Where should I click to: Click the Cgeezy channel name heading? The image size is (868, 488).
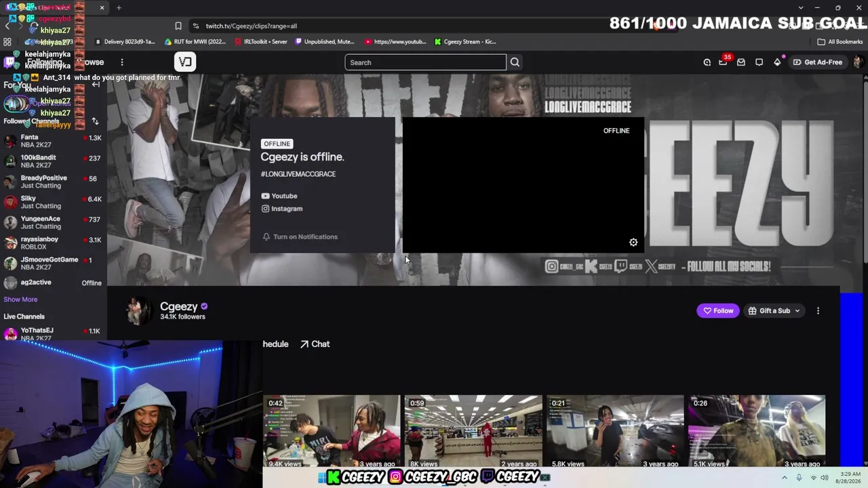(179, 306)
